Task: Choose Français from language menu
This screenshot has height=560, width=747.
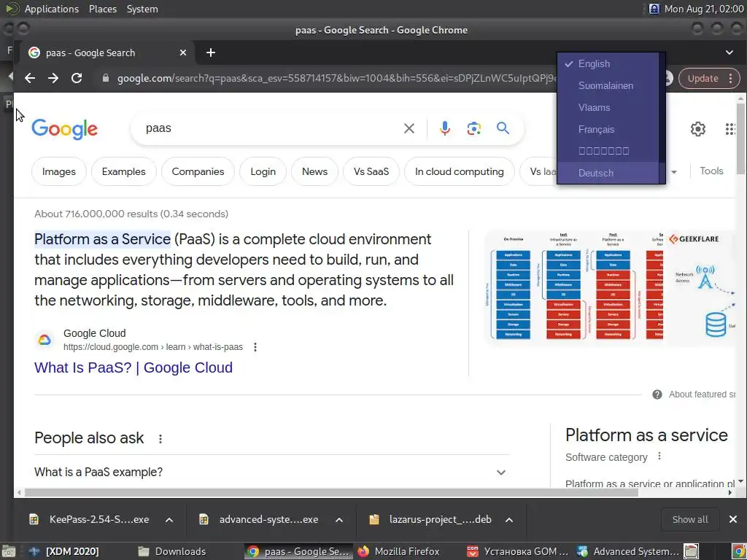Action: [x=608, y=130]
